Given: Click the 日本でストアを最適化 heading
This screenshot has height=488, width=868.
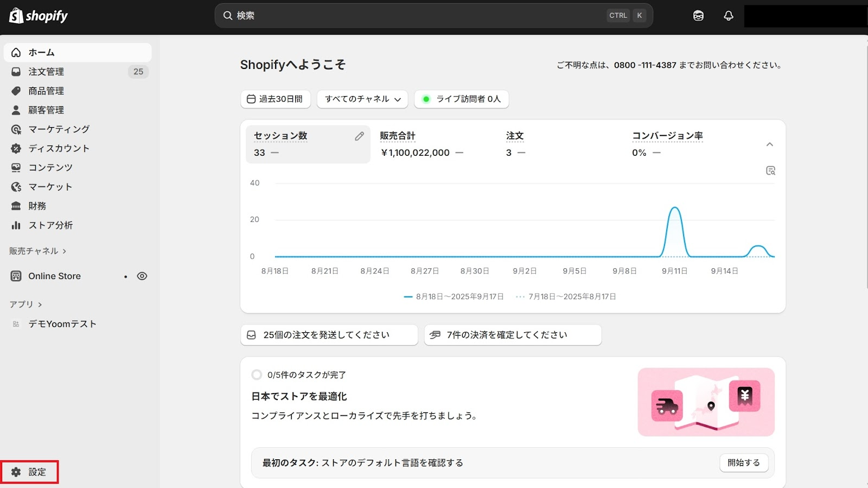Looking at the screenshot, I should [x=299, y=397].
